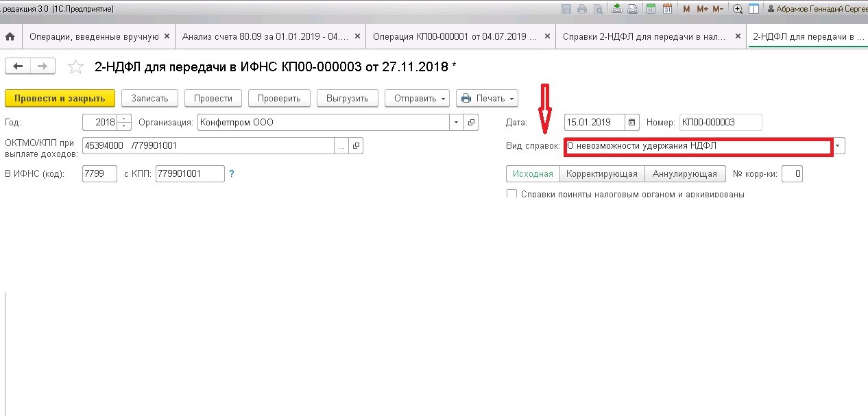The width and height of the screenshot is (868, 416).
Task: Click the Дата field 15.01.2019
Action: tap(595, 123)
